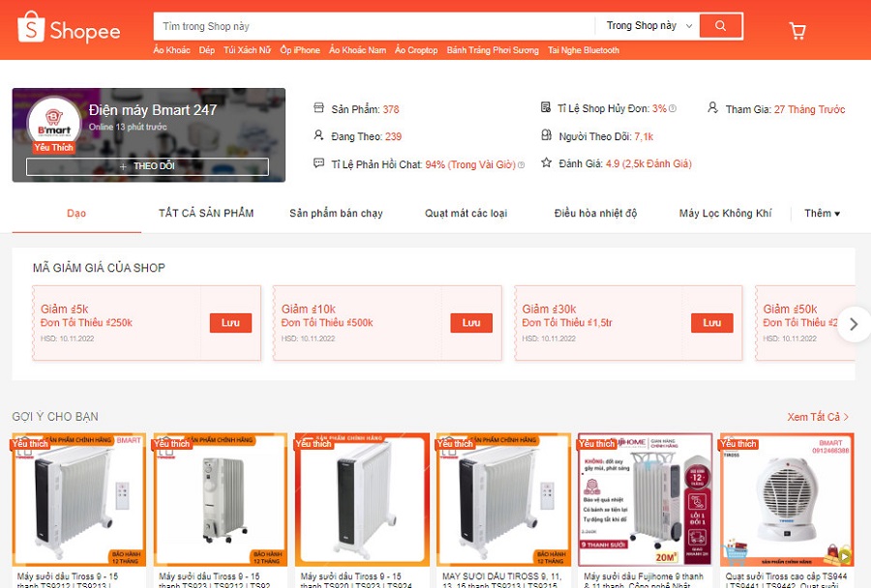Switch to TẤT CẢ SẢN PHẨM tab
The image size is (871, 588).
tap(206, 213)
